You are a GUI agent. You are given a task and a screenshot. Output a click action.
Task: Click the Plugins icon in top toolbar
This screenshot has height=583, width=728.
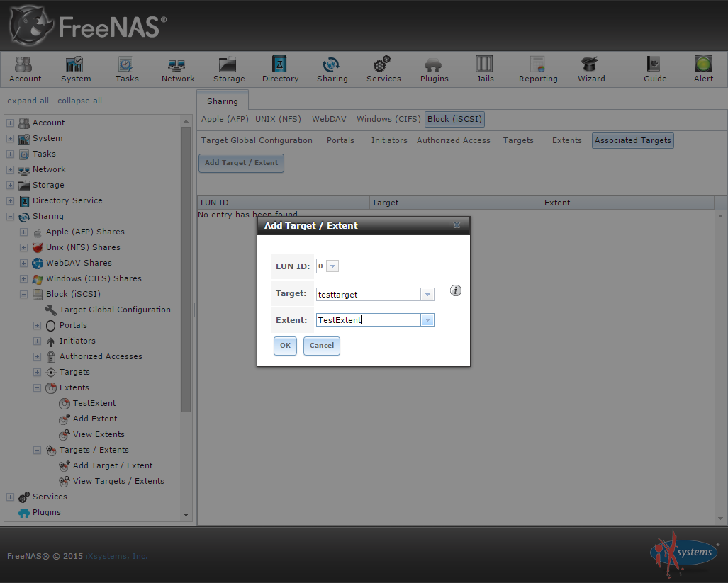pyautogui.click(x=434, y=69)
